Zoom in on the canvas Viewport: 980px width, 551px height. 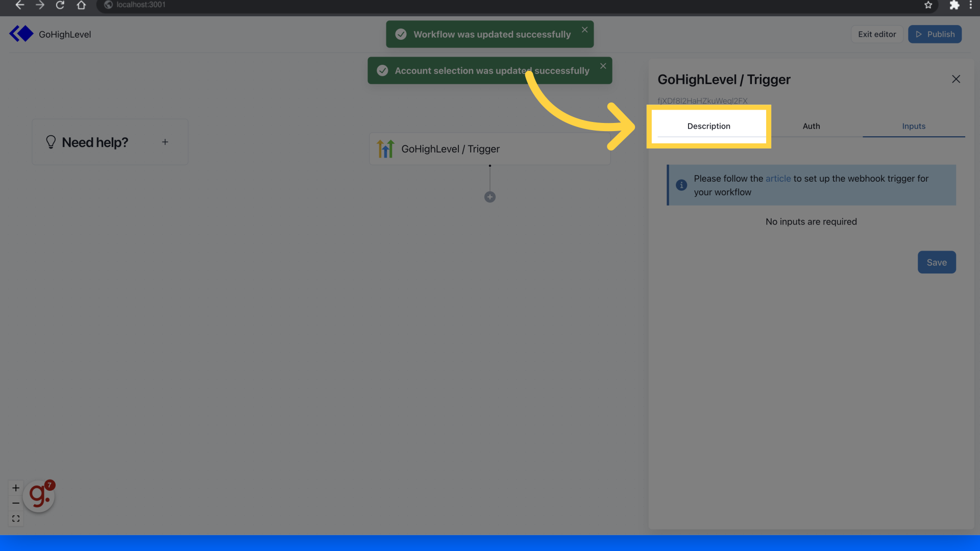click(16, 488)
